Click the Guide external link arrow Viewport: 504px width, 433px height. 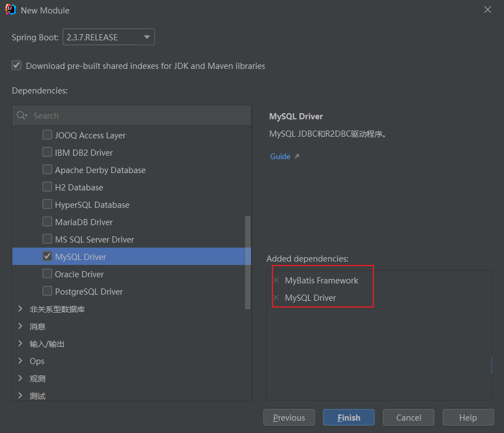pos(297,156)
